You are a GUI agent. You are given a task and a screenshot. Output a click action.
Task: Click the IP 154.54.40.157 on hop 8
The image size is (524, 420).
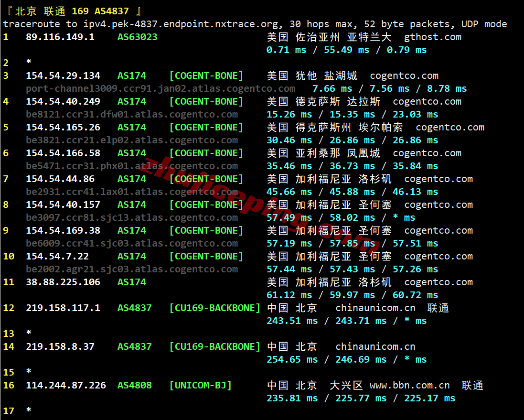point(63,205)
